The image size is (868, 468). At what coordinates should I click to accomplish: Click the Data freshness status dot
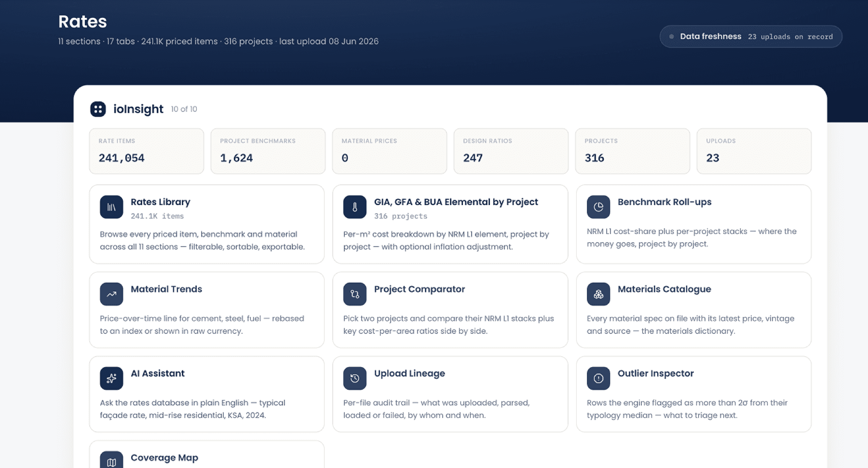click(671, 37)
